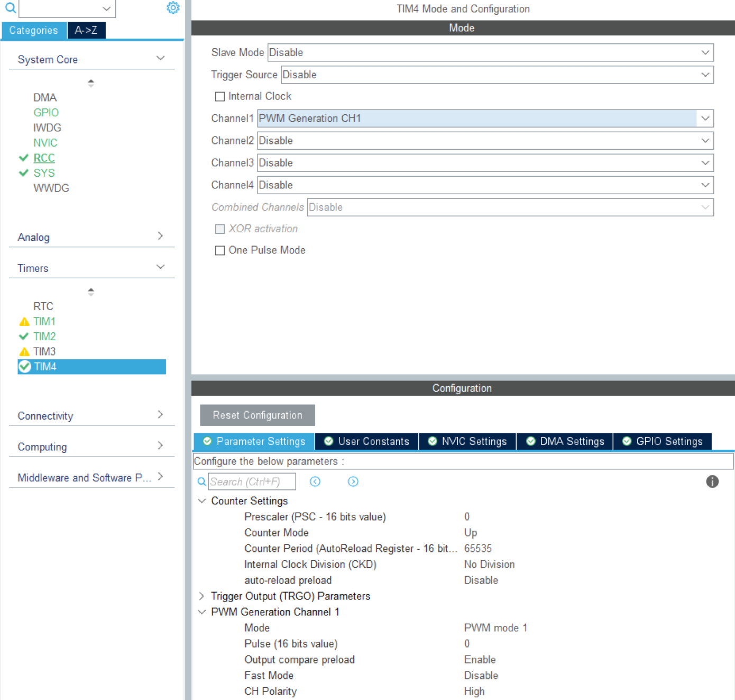
Task: Open the Channel1 PWM Generation dropdown
Action: pos(705,119)
